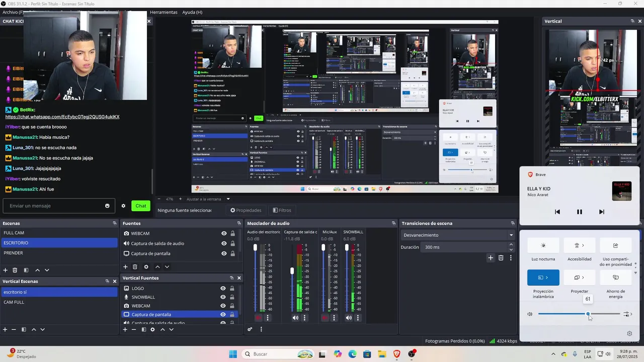Open Filtros for source
Screen dimensions: 644x362
click(x=282, y=210)
